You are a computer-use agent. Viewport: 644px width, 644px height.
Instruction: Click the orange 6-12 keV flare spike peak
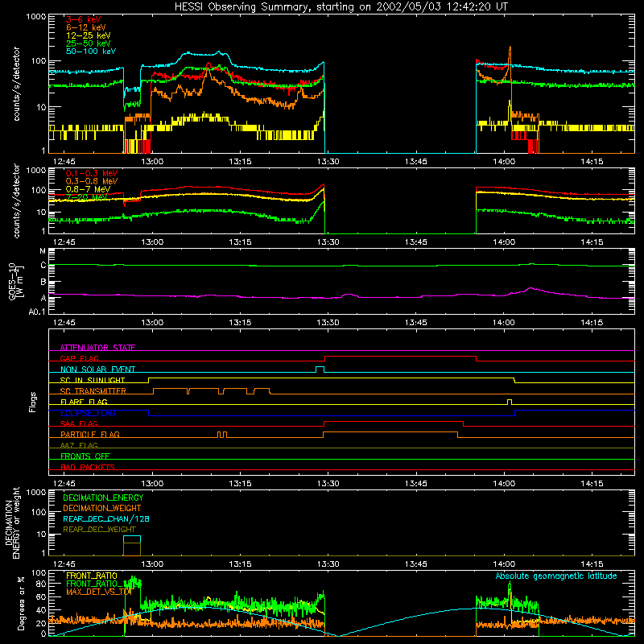tap(510, 47)
